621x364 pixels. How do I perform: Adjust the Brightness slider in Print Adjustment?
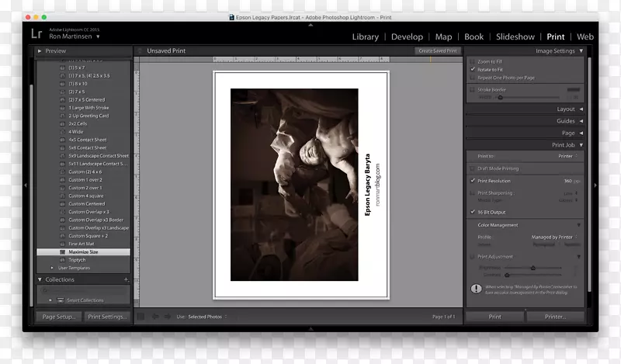533,267
